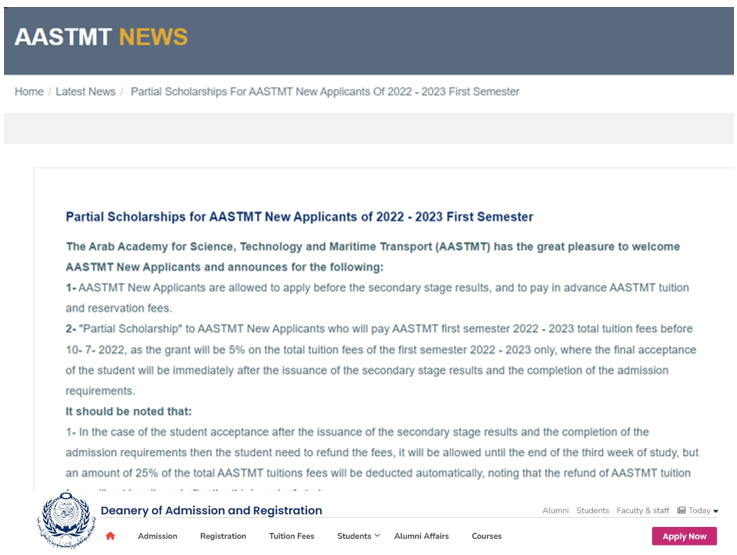737x555 pixels.
Task: Click the article heading Partial Scholarships for AASTMT
Action: 299,217
